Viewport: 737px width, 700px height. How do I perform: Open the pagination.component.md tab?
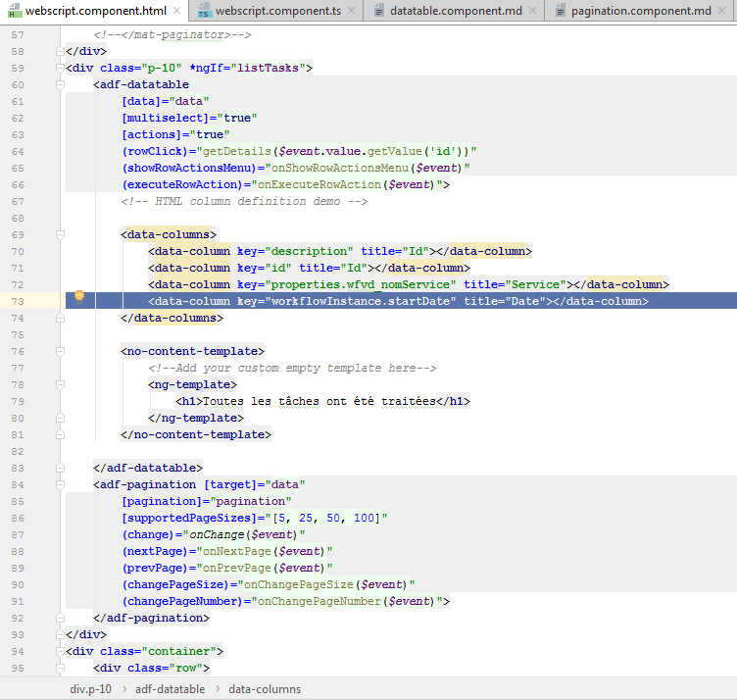[641, 11]
